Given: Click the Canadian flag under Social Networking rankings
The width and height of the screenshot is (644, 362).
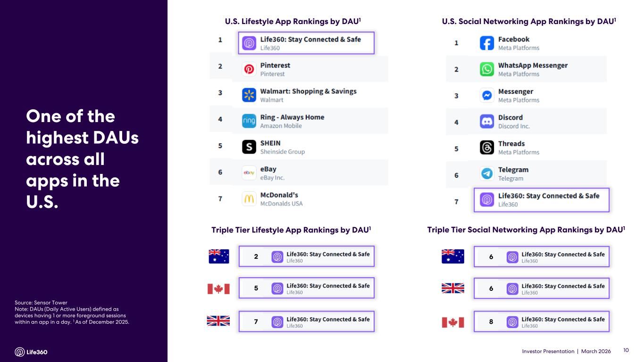Looking at the screenshot, I should [x=453, y=322].
